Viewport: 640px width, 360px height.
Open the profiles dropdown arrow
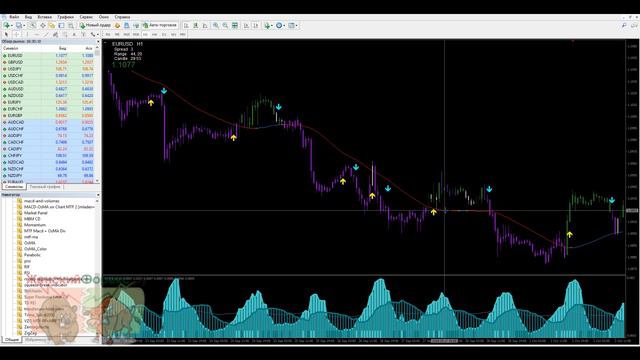click(24, 26)
